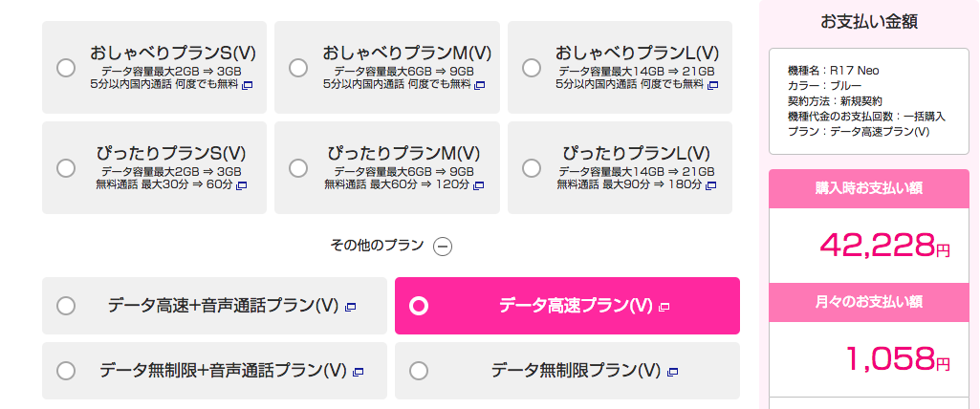Open external link icon for おしゃべりプランL(V)
Image resolution: width=980 pixels, height=409 pixels.
pos(713,85)
